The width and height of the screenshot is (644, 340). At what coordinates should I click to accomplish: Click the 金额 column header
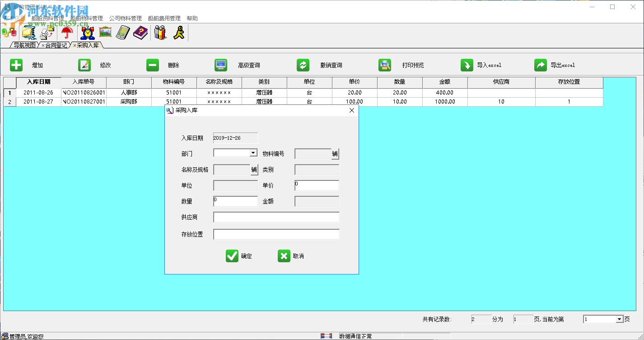(445, 82)
